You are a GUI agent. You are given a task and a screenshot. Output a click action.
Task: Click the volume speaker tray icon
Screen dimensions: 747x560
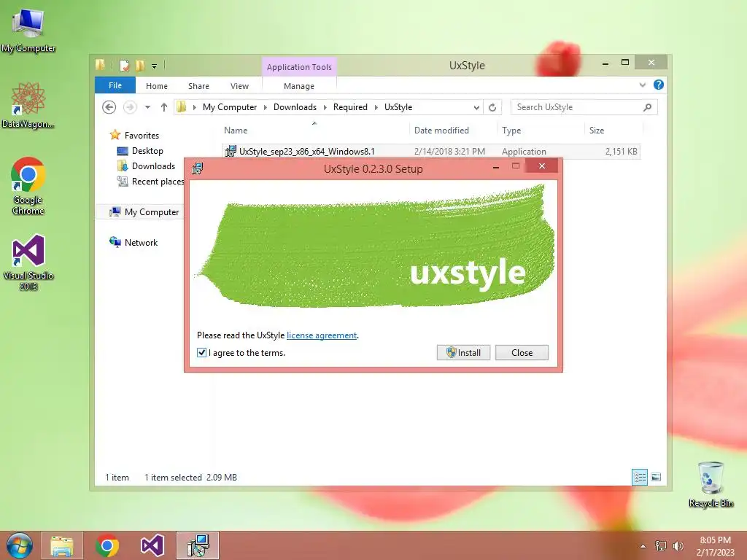(x=678, y=546)
